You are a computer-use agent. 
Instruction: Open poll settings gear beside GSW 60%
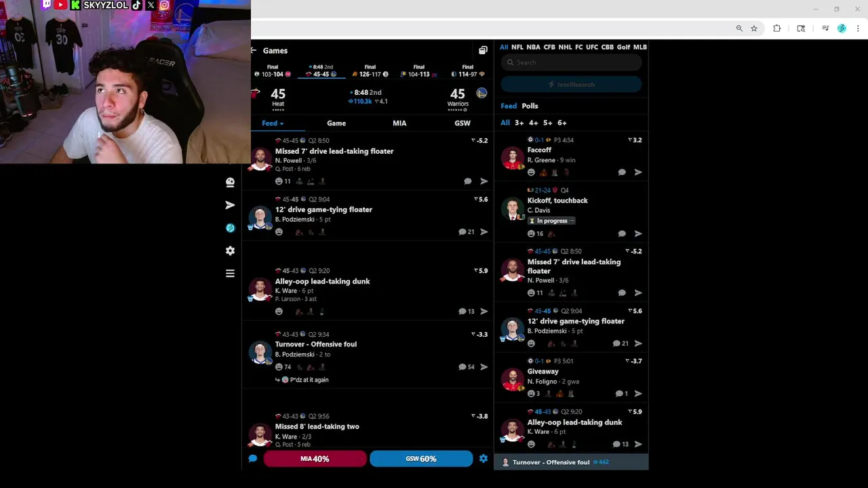pyautogui.click(x=484, y=459)
